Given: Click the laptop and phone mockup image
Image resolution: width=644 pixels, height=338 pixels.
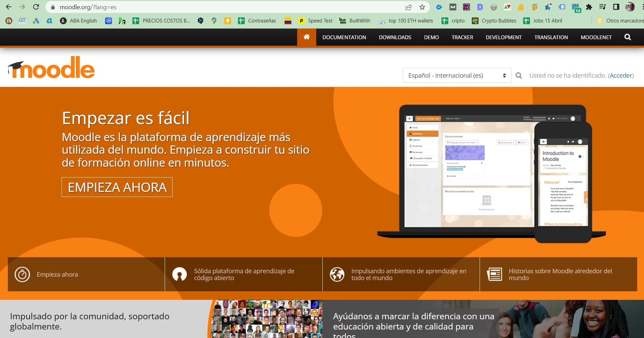Looking at the screenshot, I should tap(492, 174).
